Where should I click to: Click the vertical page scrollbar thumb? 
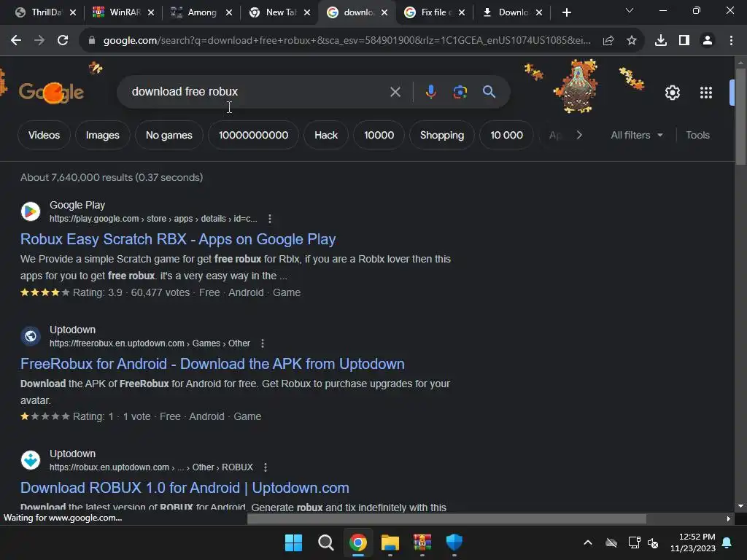tap(741, 116)
